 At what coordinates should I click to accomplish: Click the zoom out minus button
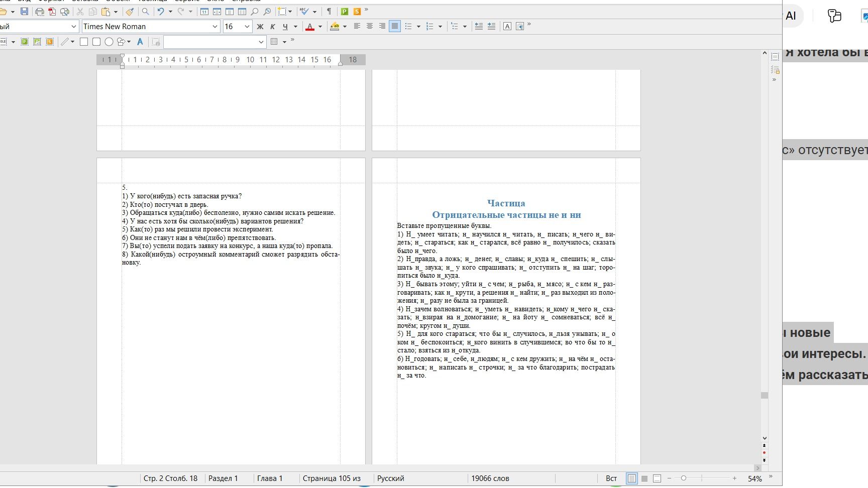click(669, 478)
